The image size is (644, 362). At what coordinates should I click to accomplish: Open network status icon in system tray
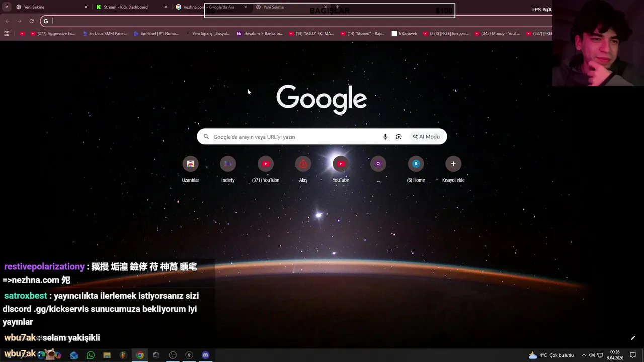coord(600,355)
